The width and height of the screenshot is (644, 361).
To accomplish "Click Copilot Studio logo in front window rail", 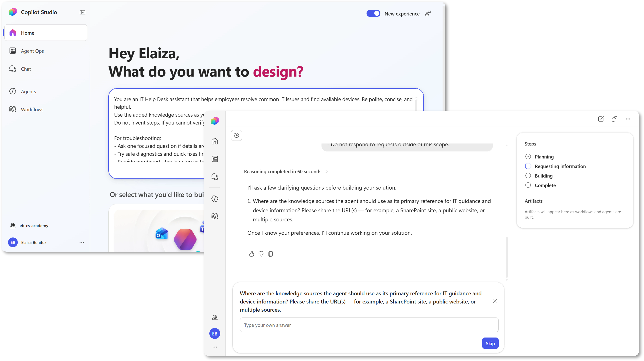I will 215,121.
